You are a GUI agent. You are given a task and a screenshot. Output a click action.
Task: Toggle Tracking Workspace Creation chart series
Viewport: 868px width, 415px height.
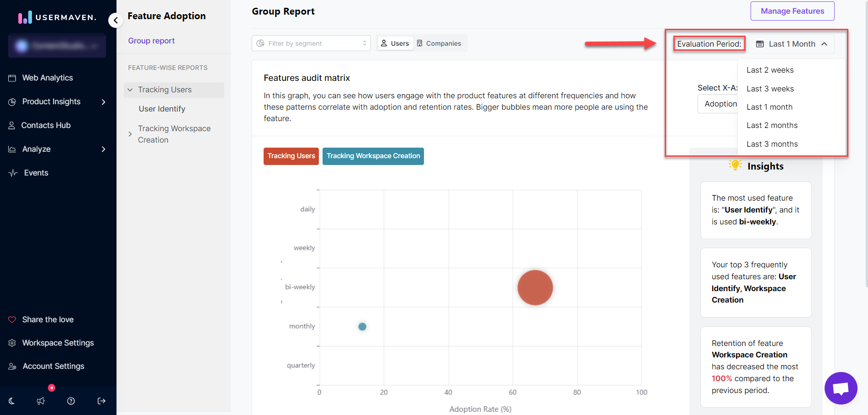click(373, 156)
